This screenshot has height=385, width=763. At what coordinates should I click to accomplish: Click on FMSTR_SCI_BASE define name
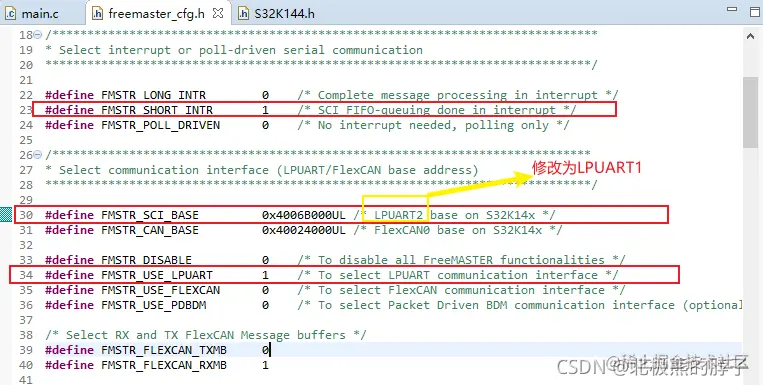click(x=150, y=215)
